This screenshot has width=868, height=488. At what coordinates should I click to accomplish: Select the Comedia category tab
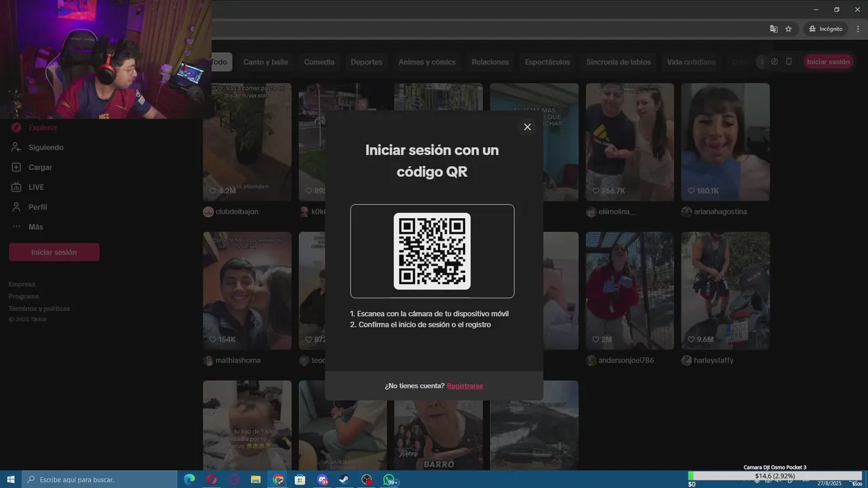point(319,62)
